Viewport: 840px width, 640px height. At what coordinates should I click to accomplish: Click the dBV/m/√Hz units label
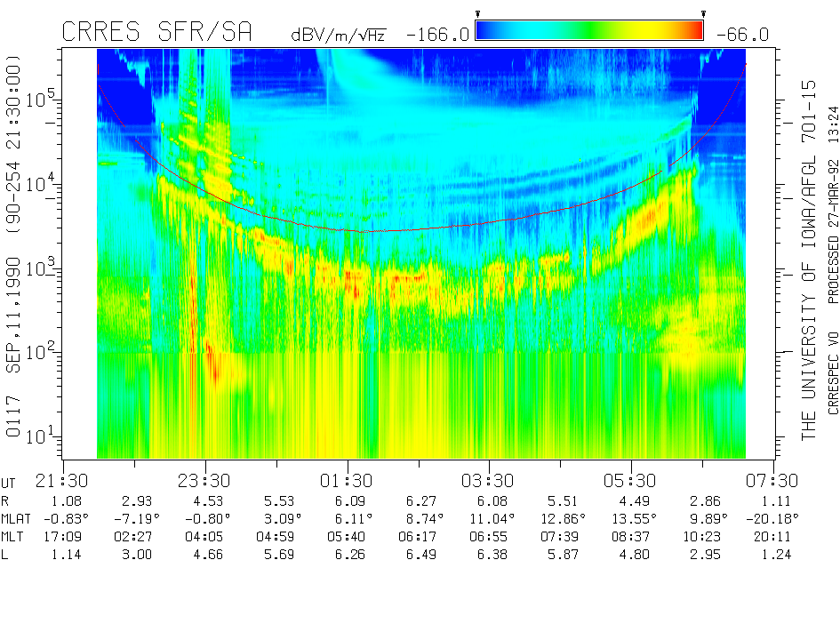(340, 35)
